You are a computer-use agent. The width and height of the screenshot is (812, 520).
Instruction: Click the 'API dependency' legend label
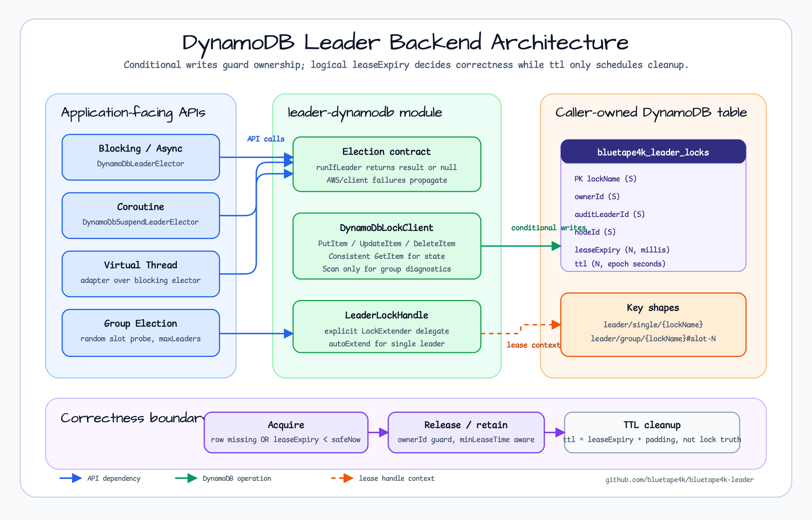pos(114,478)
